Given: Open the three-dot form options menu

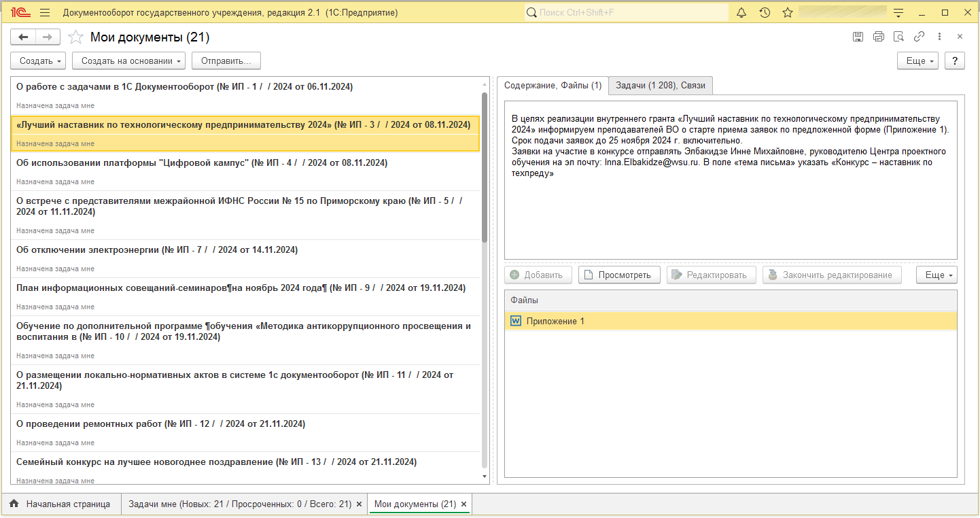Looking at the screenshot, I should click(x=939, y=37).
